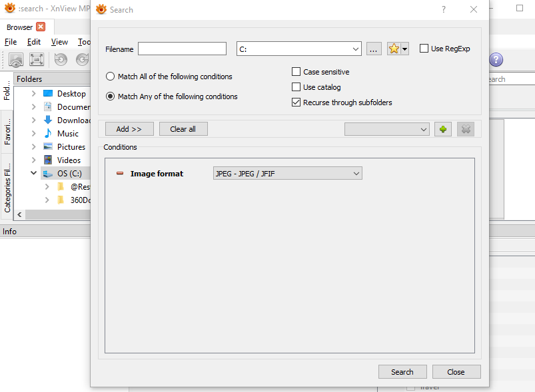Image resolution: width=535 pixels, height=392 pixels.
Task: Close the Browser tab with red X
Action: tap(41, 27)
